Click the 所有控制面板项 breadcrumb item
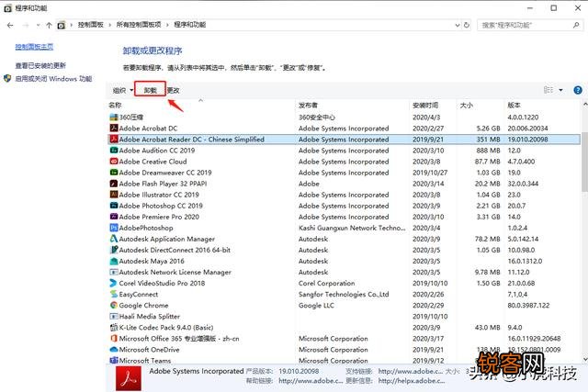This screenshot has height=392, width=588. pyautogui.click(x=139, y=25)
